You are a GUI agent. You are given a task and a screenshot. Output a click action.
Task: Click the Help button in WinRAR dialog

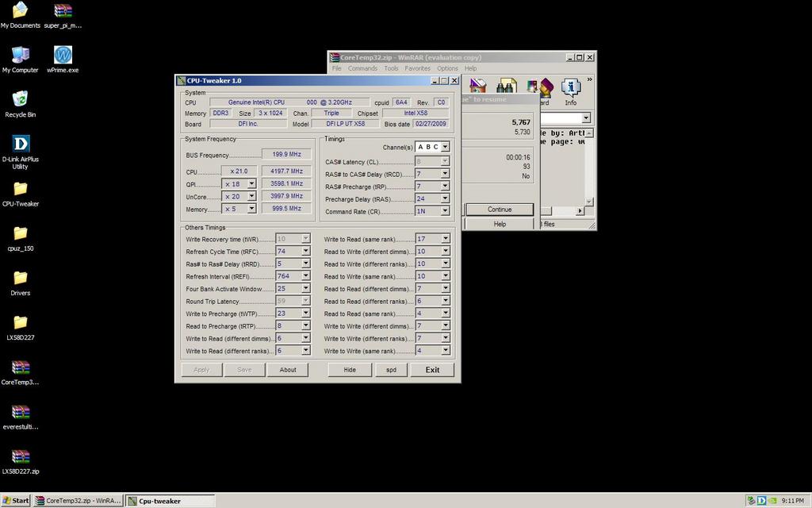pyautogui.click(x=500, y=224)
